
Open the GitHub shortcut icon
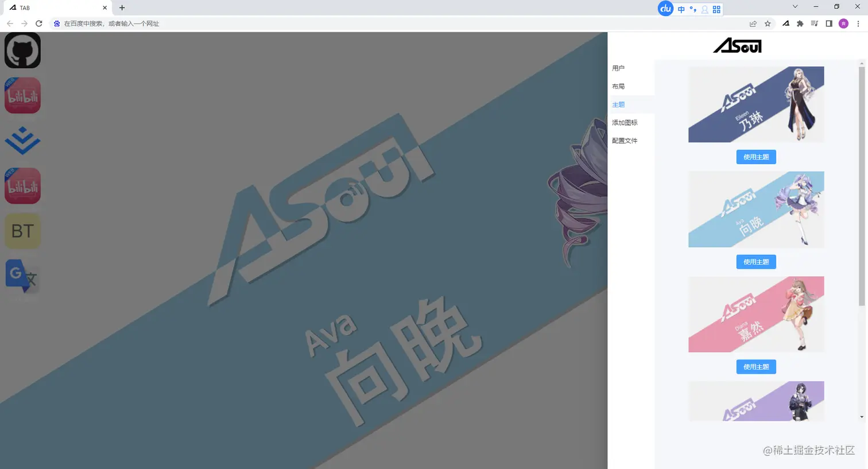click(x=22, y=51)
